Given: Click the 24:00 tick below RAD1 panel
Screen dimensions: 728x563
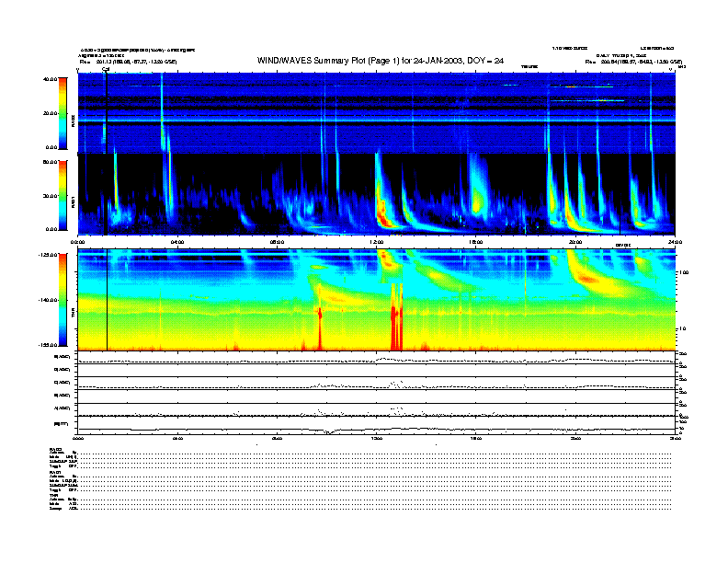Looking at the screenshot, I should 675,242.
